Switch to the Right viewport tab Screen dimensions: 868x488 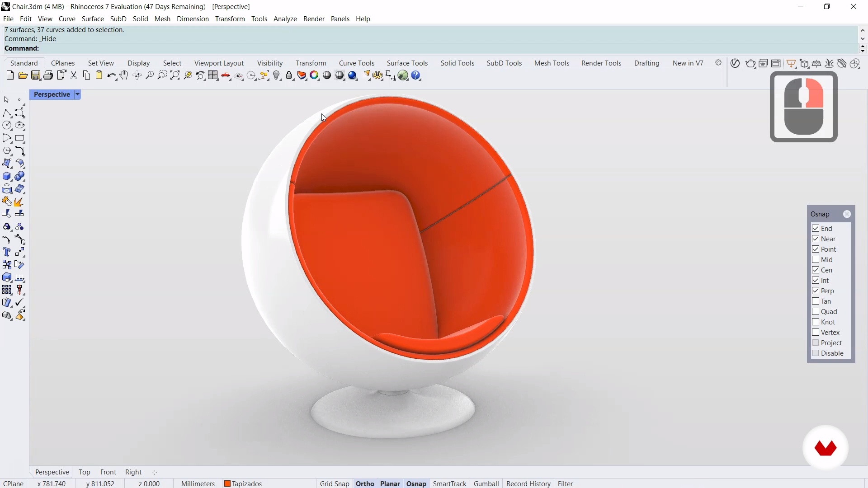(x=133, y=472)
